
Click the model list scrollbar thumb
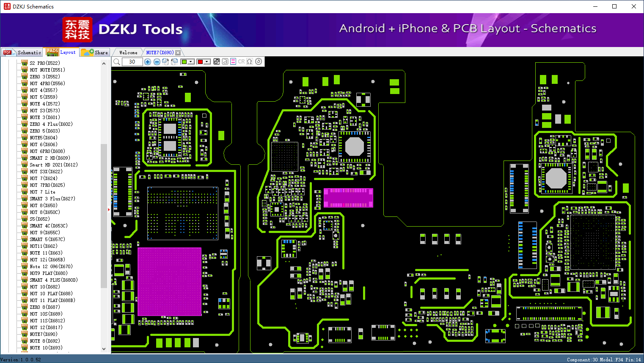pos(104,216)
